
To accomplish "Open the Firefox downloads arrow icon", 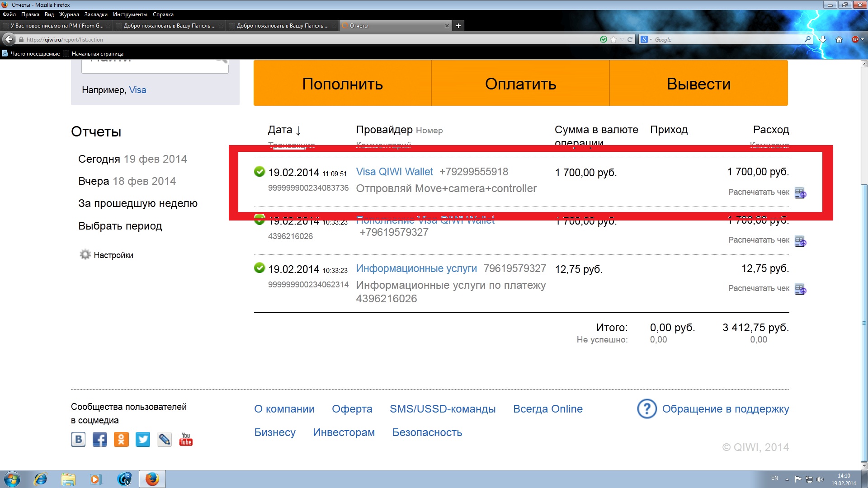I will click(x=822, y=39).
